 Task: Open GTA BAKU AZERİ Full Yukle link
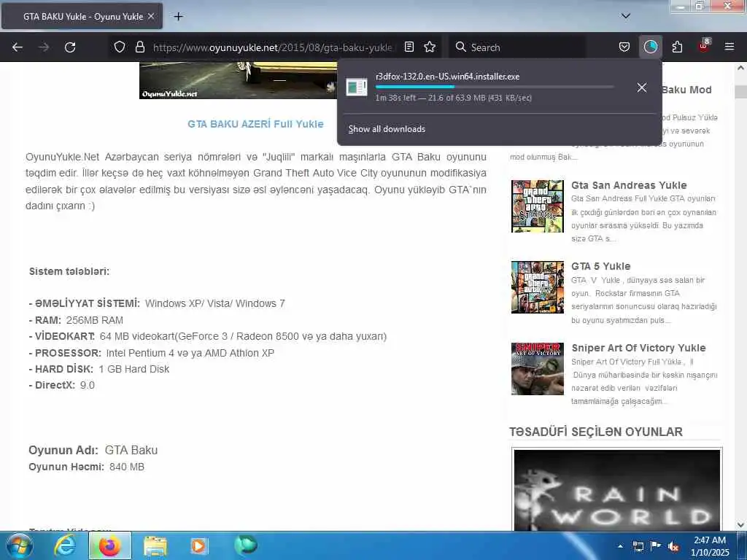click(x=255, y=124)
